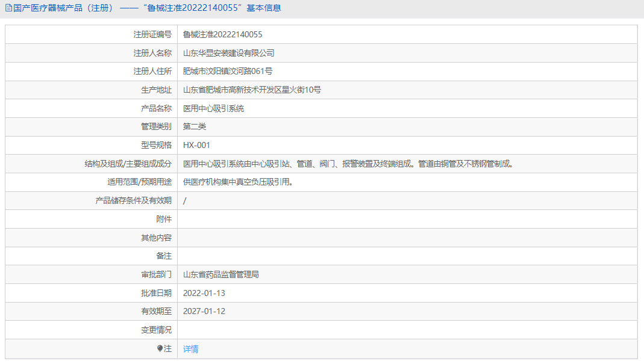The height and width of the screenshot is (364, 644).
Task: Click the 注册人名称 label
Action: [152, 53]
